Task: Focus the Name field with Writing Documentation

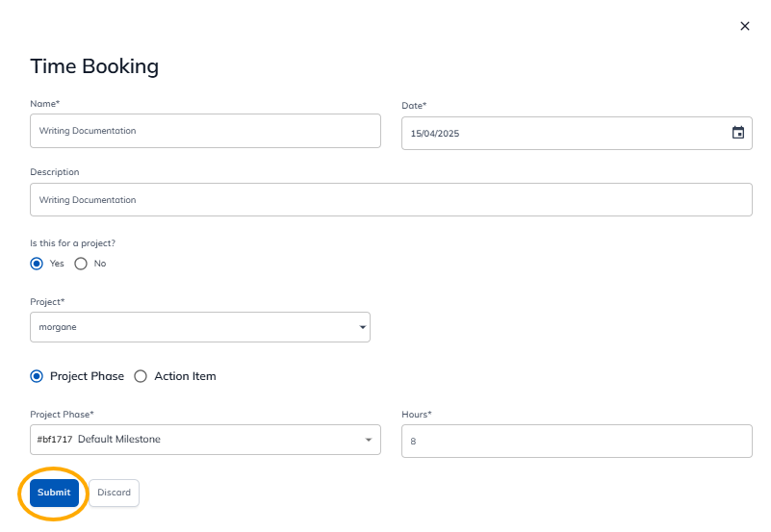Action: [x=205, y=131]
